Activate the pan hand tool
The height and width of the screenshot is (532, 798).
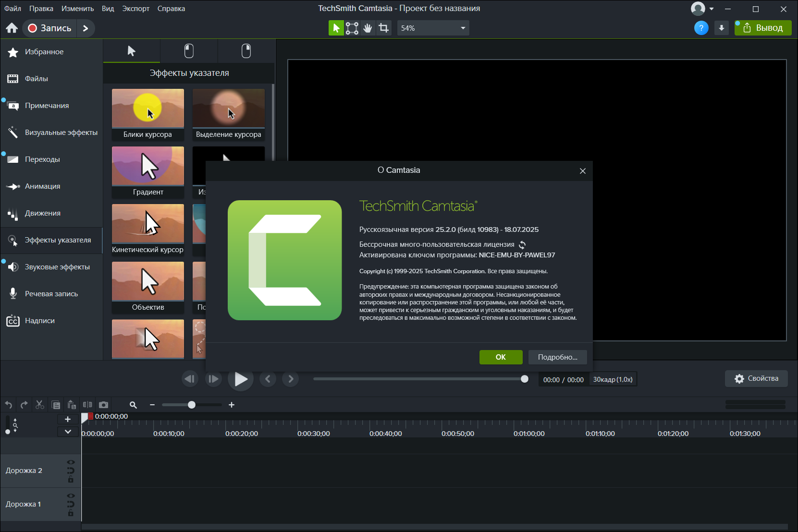pyautogui.click(x=368, y=28)
